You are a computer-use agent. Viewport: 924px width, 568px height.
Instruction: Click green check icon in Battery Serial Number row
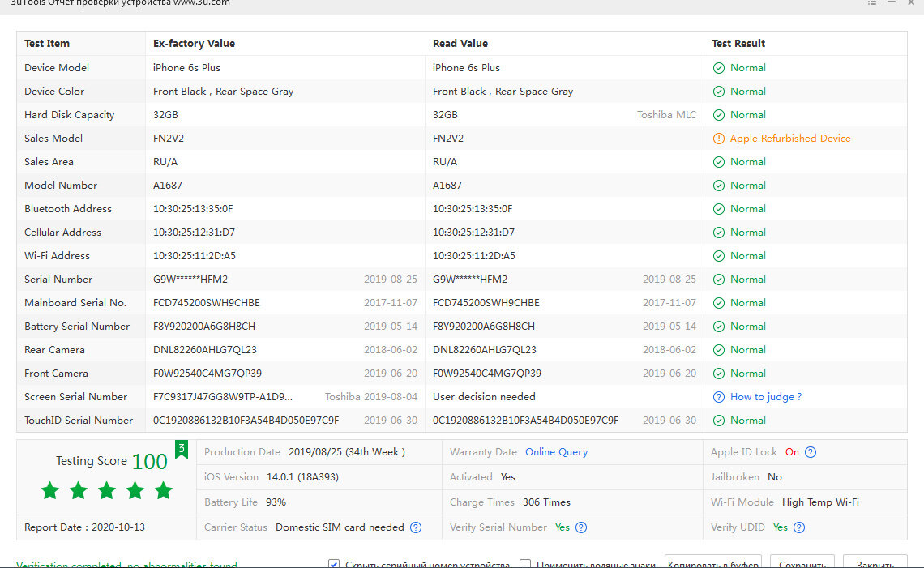[x=719, y=327]
